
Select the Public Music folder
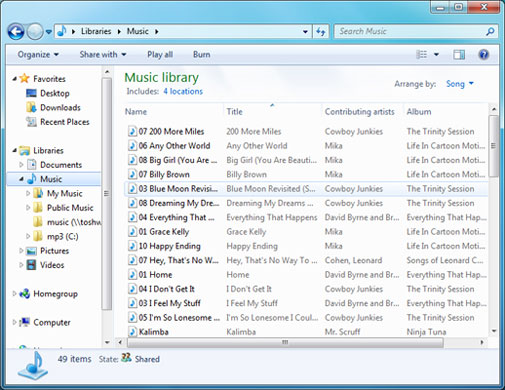click(70, 208)
